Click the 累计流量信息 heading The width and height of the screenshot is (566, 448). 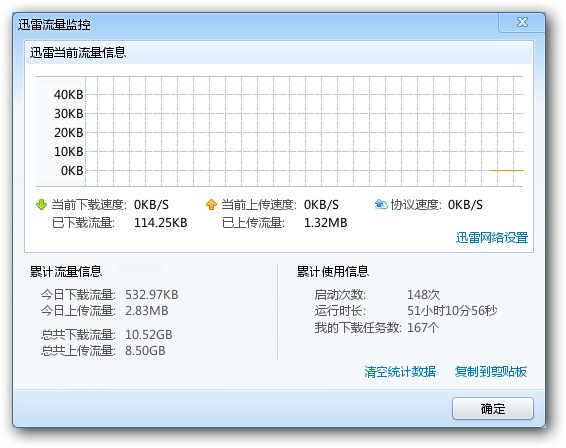(x=66, y=271)
